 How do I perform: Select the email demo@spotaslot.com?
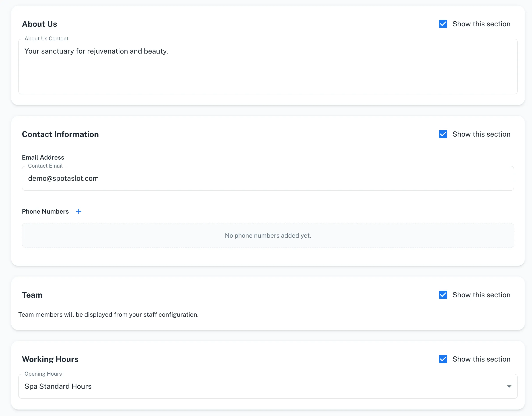(64, 178)
